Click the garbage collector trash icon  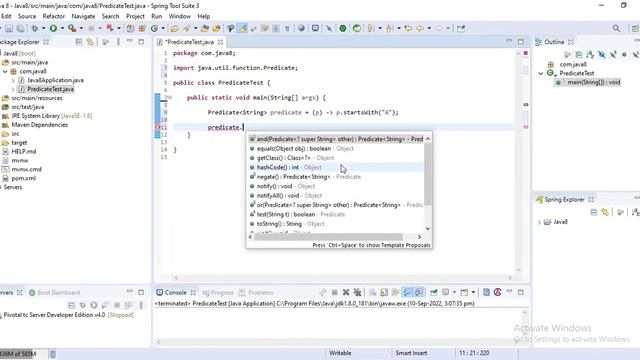pyautogui.click(x=53, y=354)
